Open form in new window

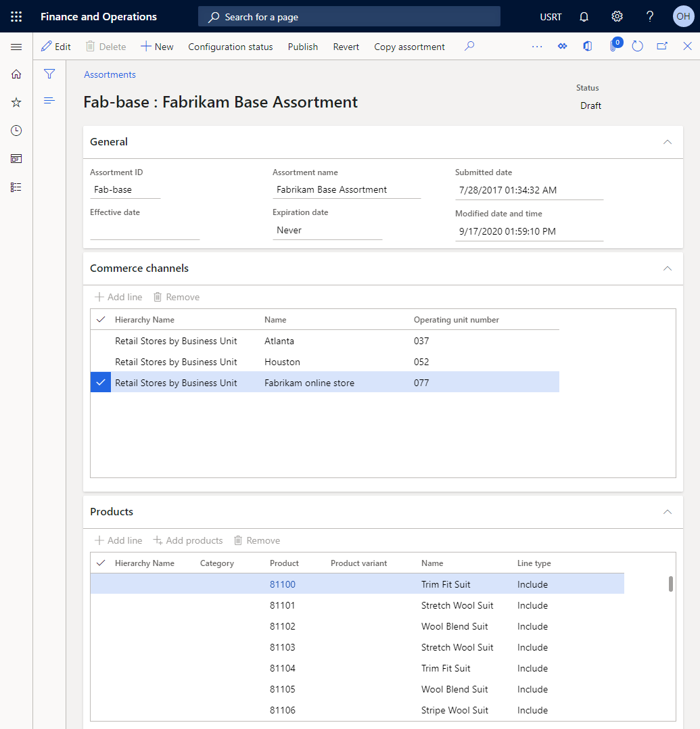click(x=662, y=46)
